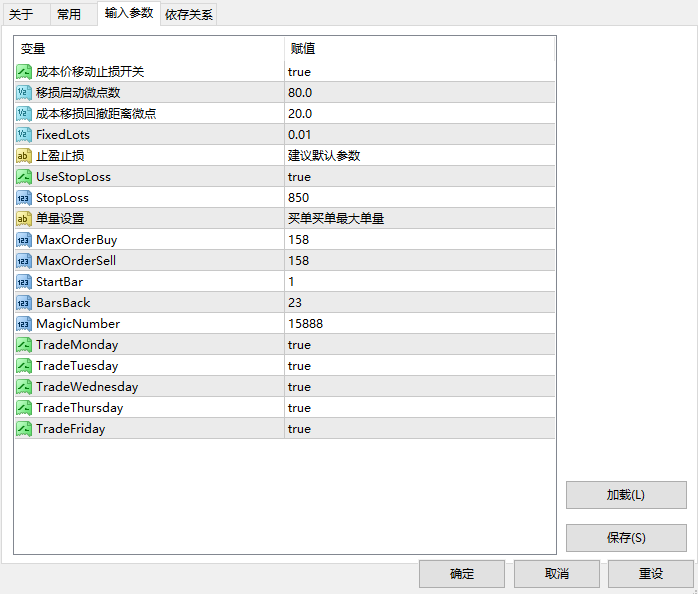Image resolution: width=698 pixels, height=595 pixels.
Task: Select the 成本移损回撤距离微点 variable name
Action: tap(96, 114)
